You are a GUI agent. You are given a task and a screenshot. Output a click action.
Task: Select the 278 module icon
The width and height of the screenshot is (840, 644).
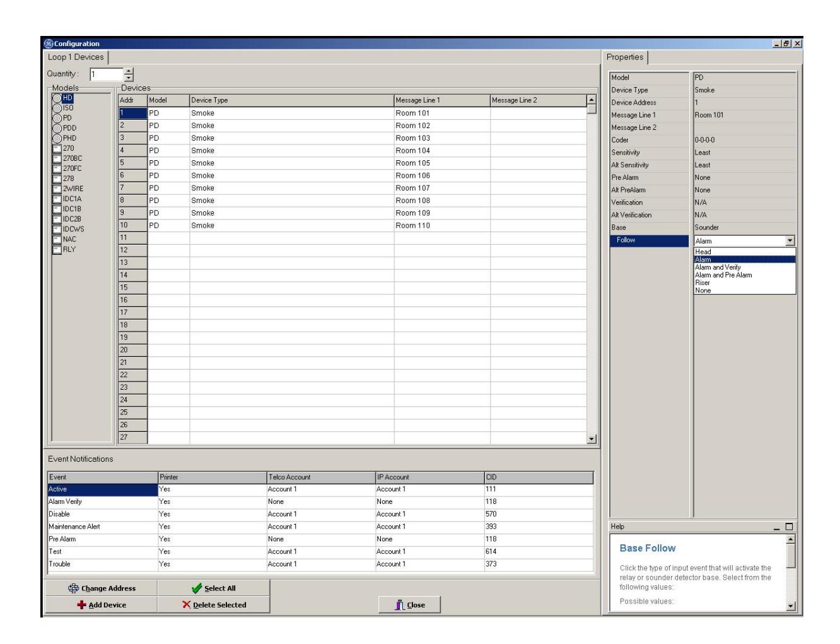tap(57, 179)
